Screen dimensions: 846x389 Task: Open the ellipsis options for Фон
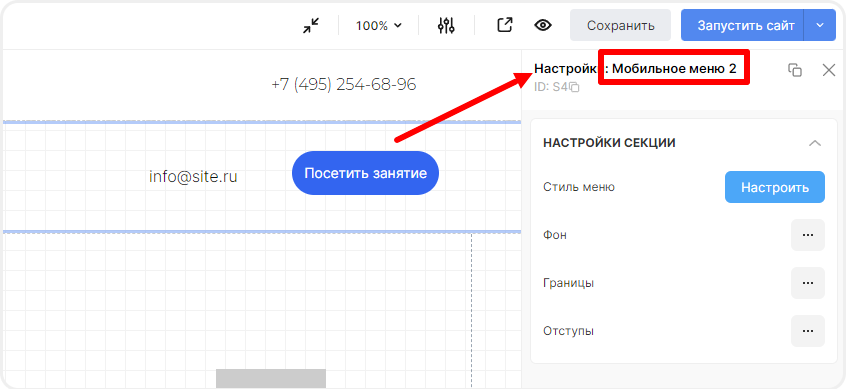[x=808, y=235]
